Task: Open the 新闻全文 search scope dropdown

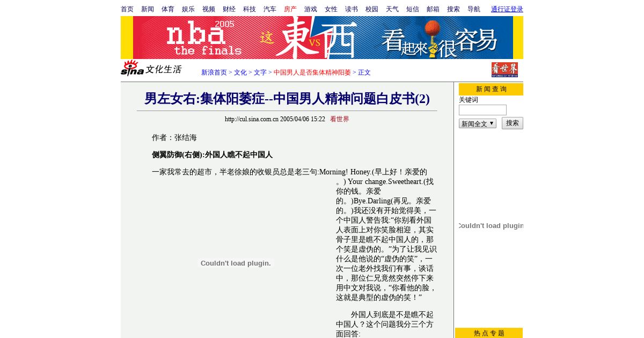Action: (x=478, y=123)
